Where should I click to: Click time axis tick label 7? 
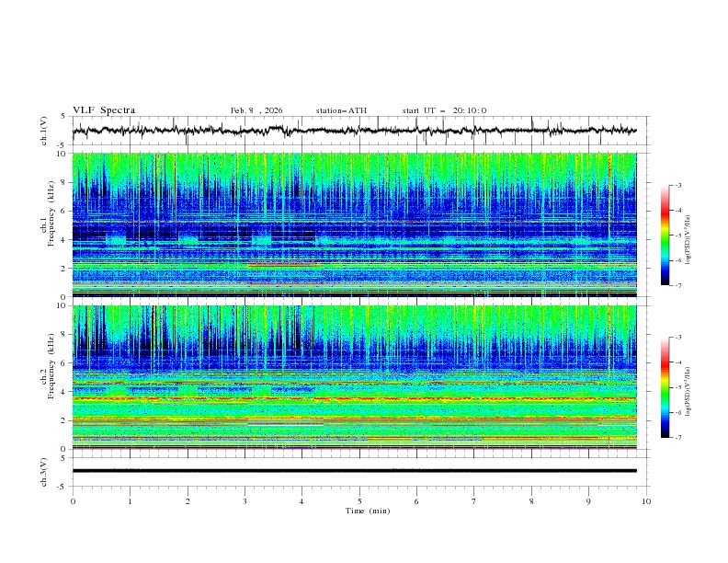pyautogui.click(x=474, y=501)
